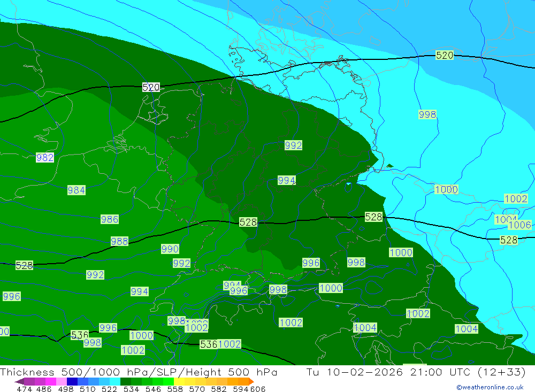Click the 990 isobar label

(x=170, y=249)
